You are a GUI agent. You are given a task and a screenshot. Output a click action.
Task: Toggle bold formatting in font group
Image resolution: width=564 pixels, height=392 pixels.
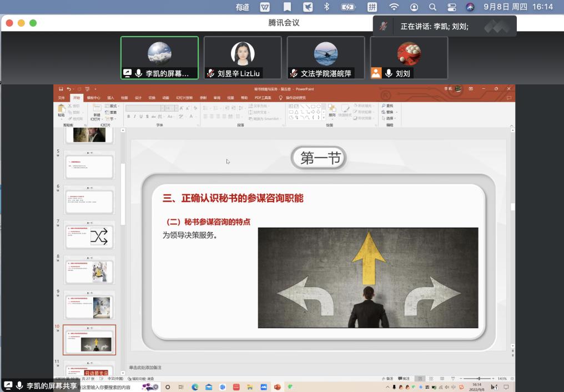(128, 117)
